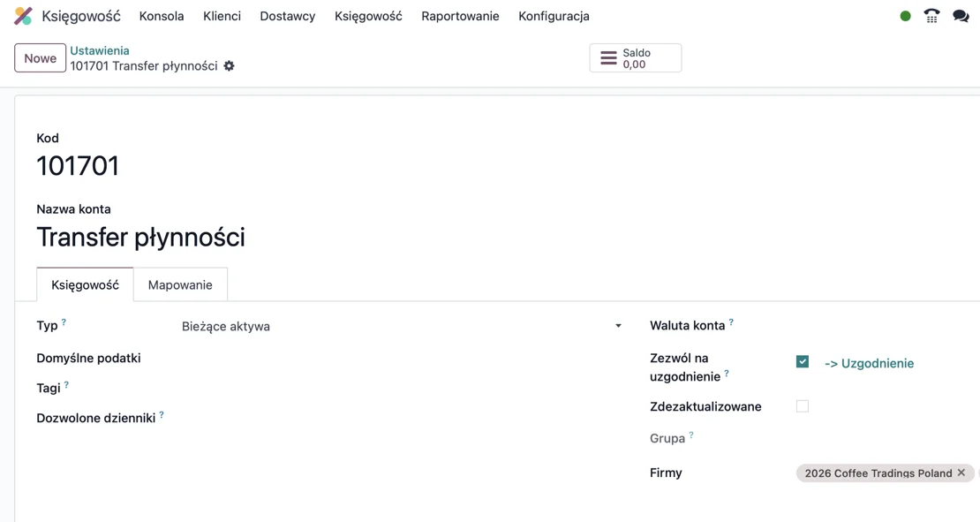980x522 pixels.
Task: Open the Konfiguracja menu
Action: pyautogui.click(x=554, y=16)
